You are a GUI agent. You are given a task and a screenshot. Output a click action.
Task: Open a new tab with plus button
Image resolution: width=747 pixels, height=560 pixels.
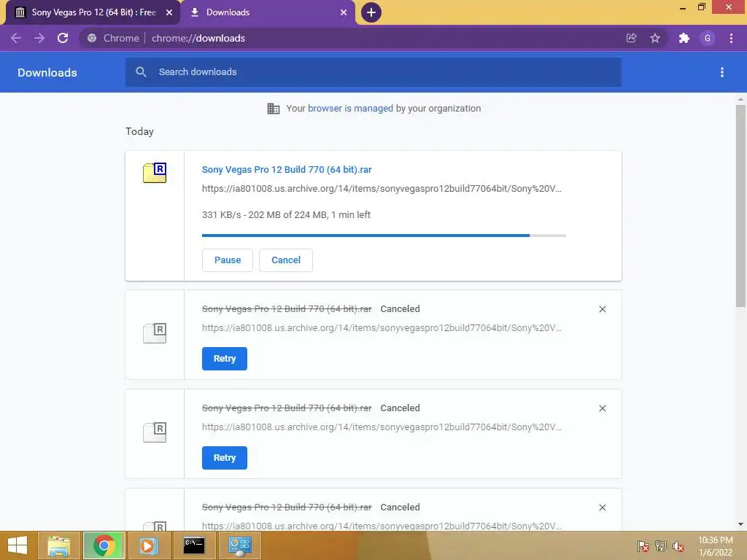click(x=371, y=12)
